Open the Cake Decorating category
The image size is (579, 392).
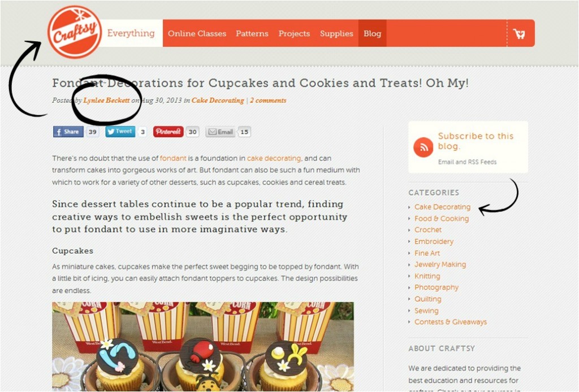[x=442, y=207]
